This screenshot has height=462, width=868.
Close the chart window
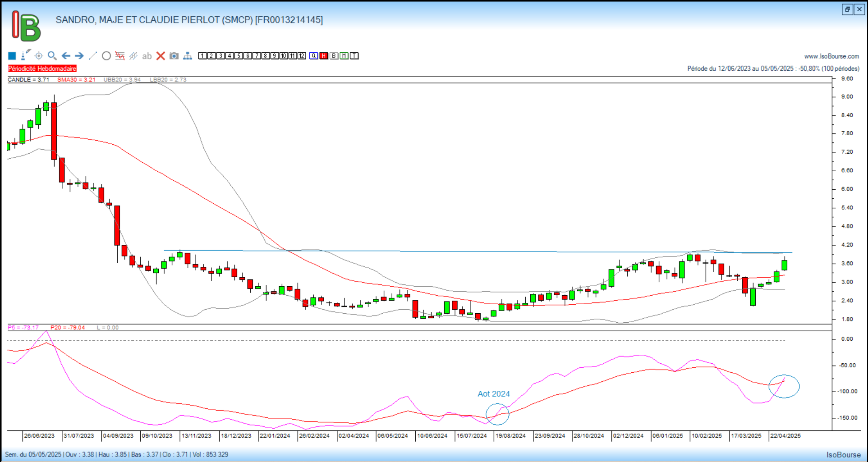pos(859,9)
